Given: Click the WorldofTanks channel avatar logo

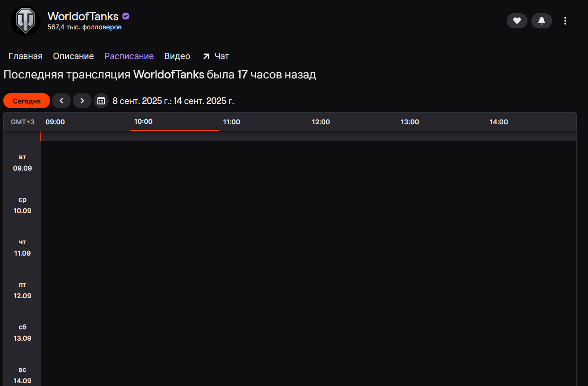Looking at the screenshot, I should tap(26, 21).
